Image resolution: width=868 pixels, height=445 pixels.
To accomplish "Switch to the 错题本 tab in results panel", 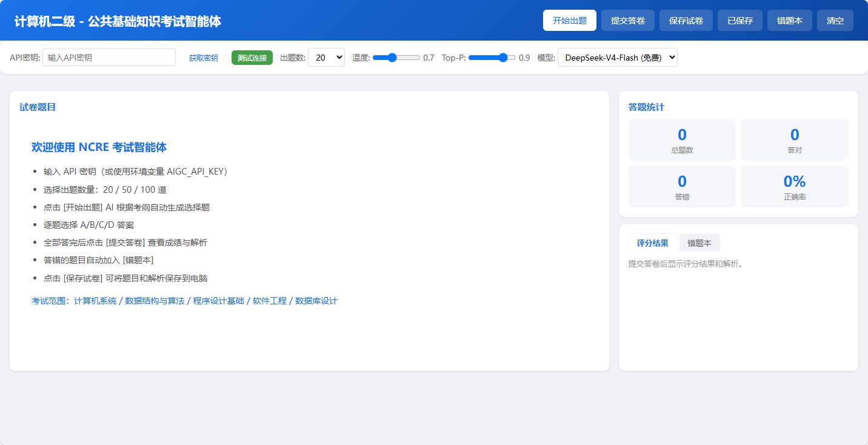I will pyautogui.click(x=699, y=243).
